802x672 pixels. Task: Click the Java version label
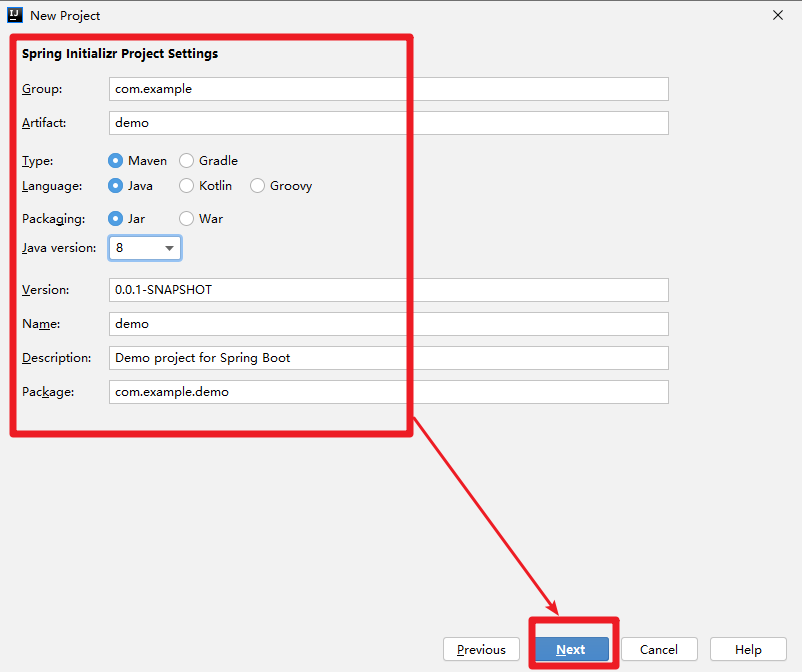59,248
